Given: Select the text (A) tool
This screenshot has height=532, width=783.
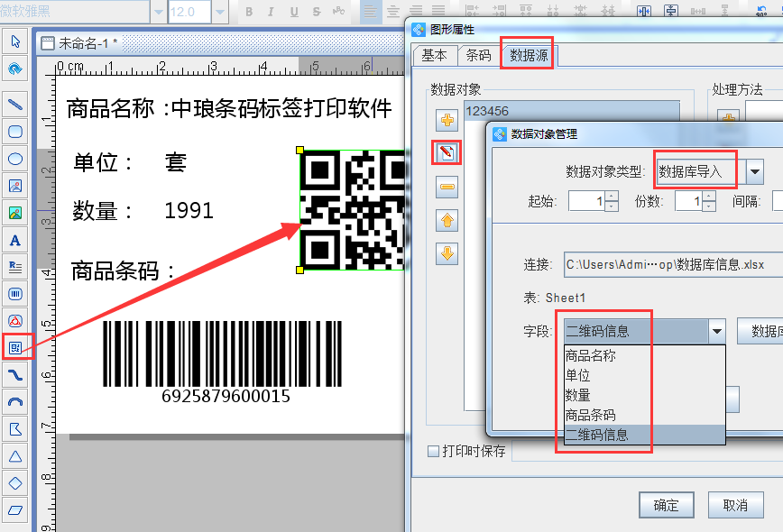Looking at the screenshot, I should (14, 240).
